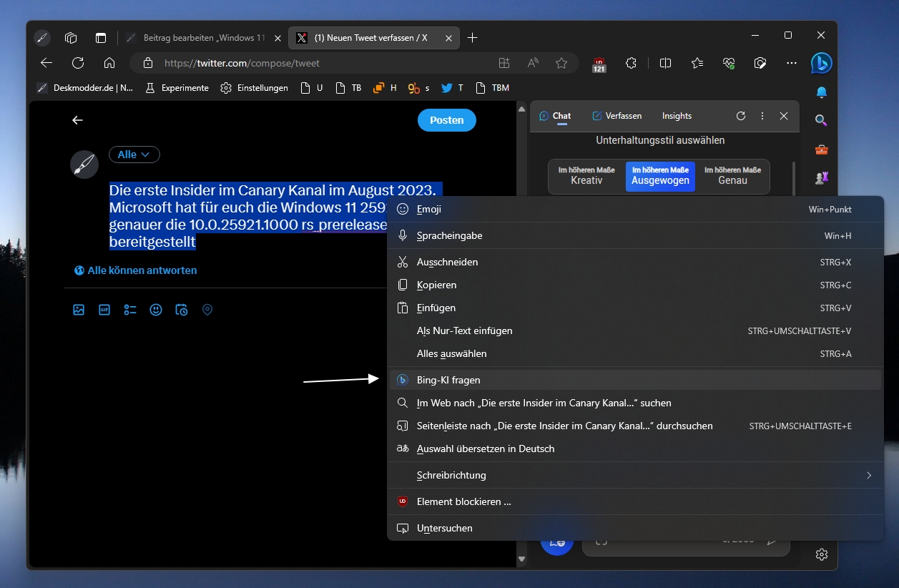Open the search icon in Edge sidebar

point(822,120)
